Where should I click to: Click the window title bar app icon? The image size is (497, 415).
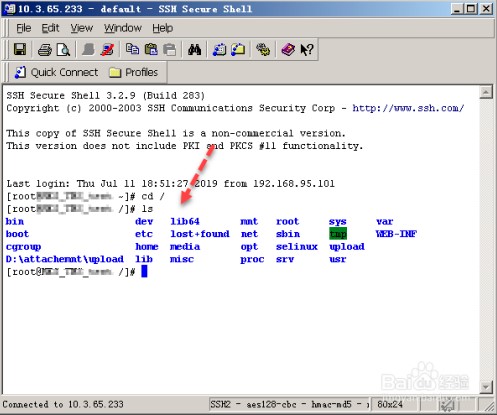[x=9, y=9]
